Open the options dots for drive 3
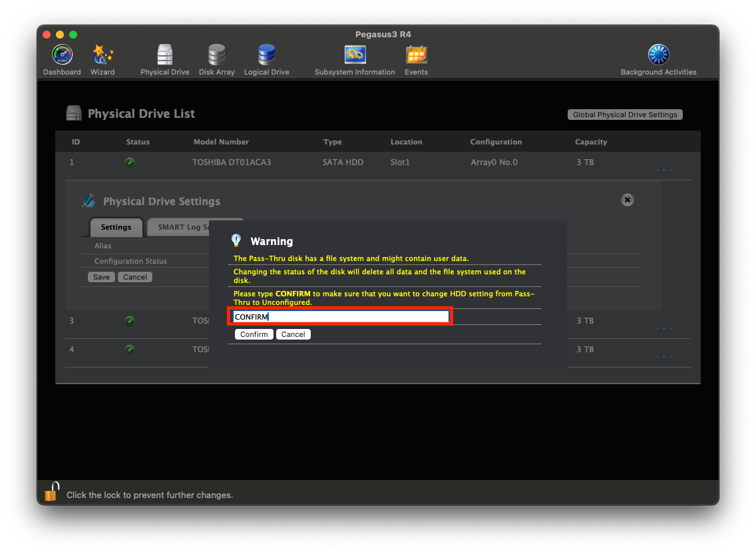This screenshot has width=756, height=554. [663, 328]
